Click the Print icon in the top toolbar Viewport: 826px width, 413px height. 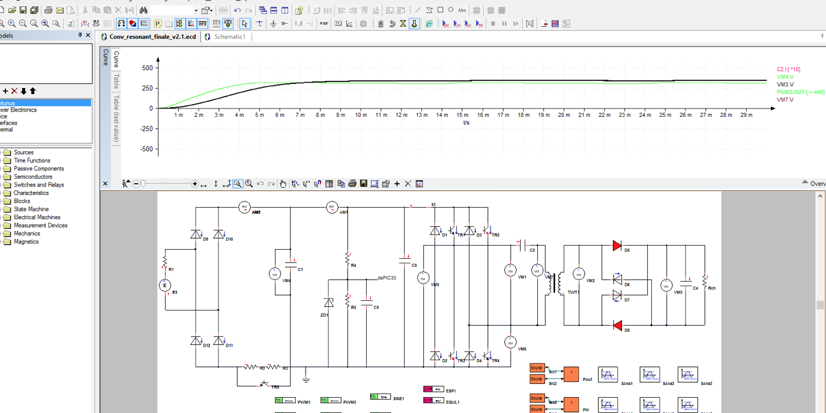tap(47, 10)
